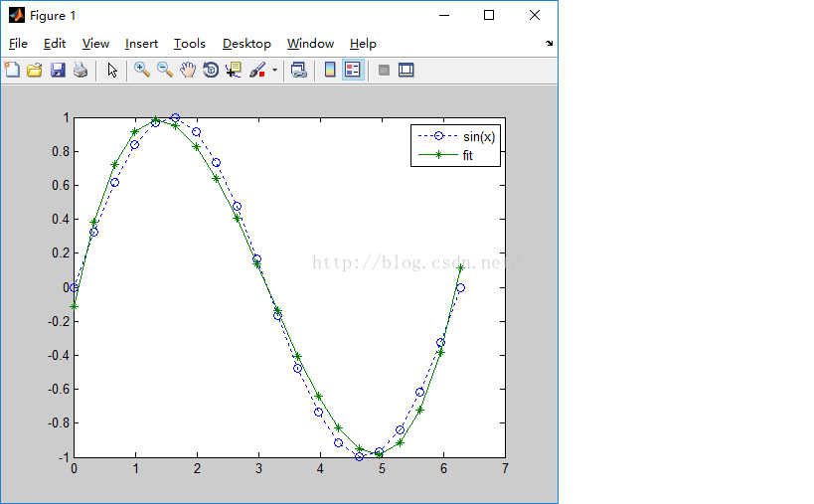
Task: Click the y-axis tick label -0.6
Action: [58, 390]
